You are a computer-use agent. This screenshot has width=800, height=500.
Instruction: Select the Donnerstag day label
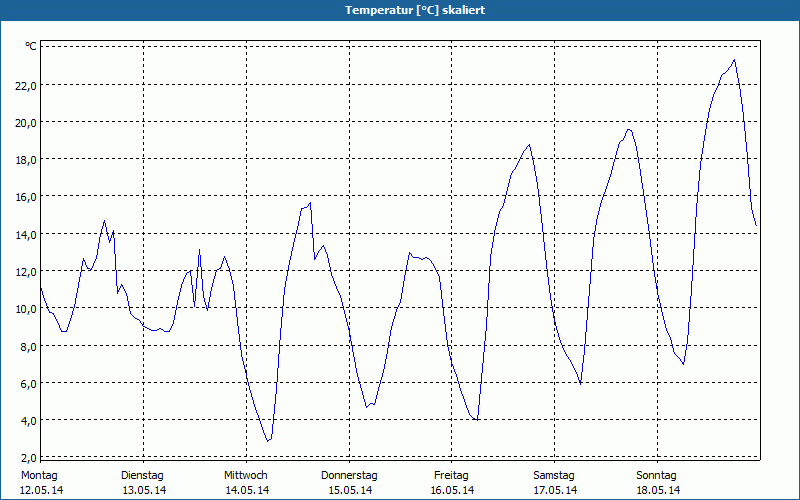click(x=349, y=475)
